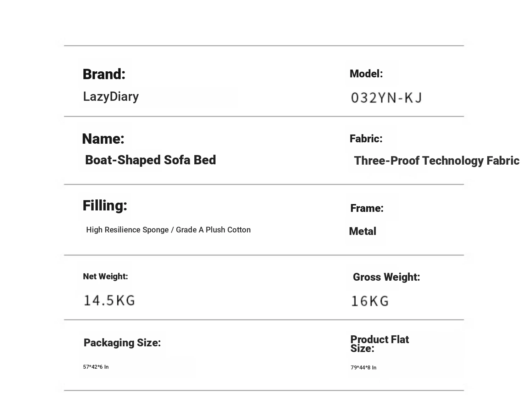
Task: Select the model number 032YN-KJ
Action: point(386,98)
